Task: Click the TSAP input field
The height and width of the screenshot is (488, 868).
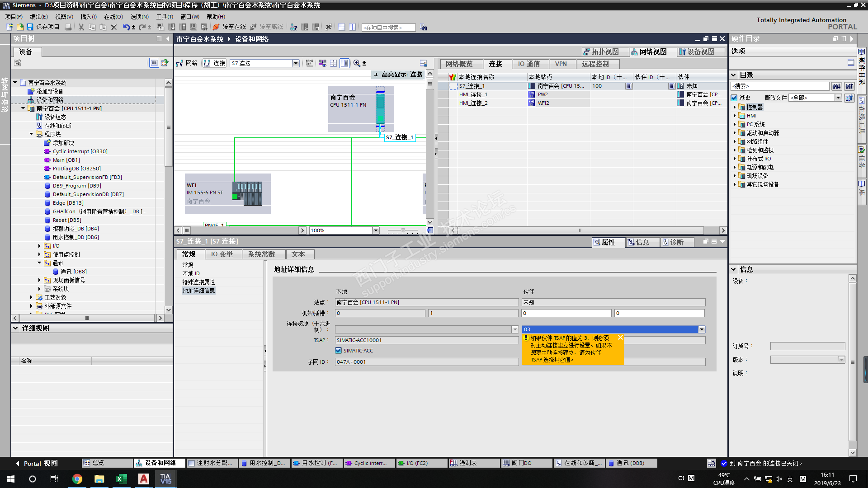Action: 426,340
